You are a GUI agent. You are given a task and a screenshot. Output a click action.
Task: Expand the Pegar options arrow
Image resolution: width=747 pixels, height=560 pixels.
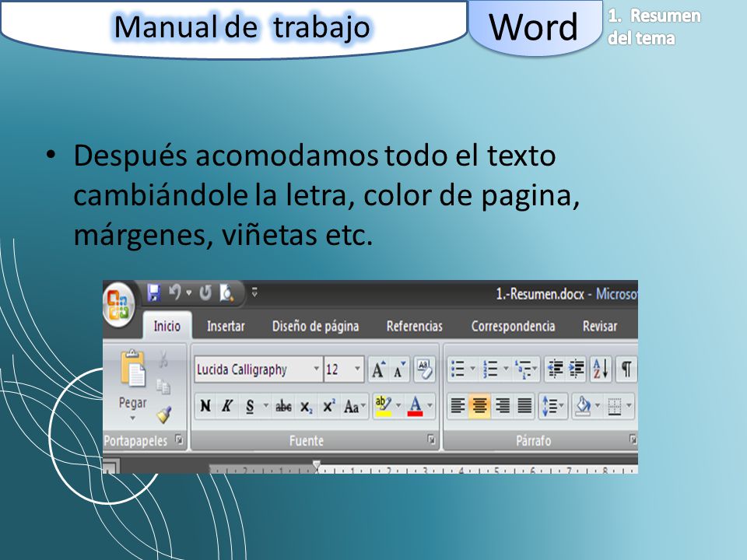click(133, 418)
